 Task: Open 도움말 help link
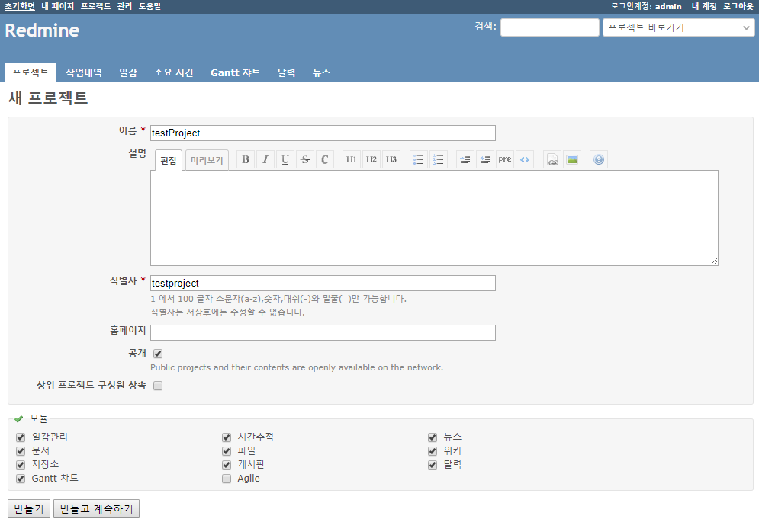point(150,6)
